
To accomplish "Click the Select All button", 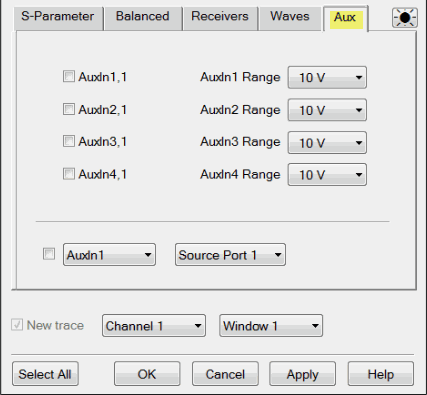I will point(45,374).
